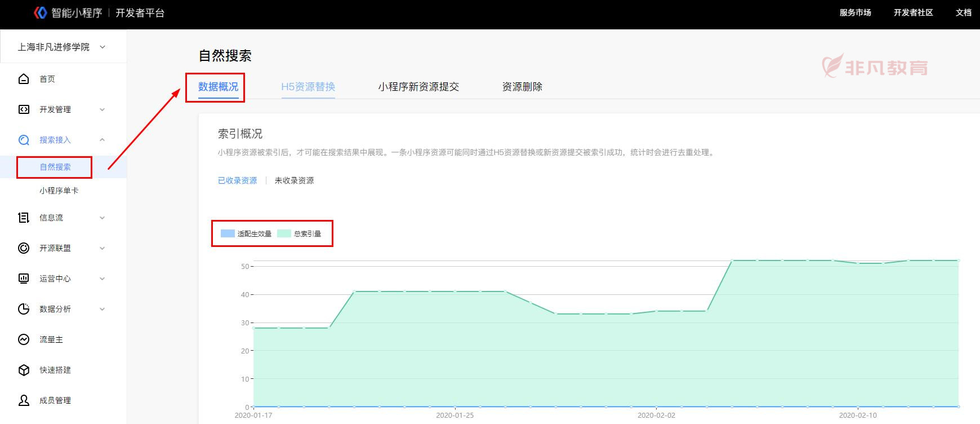This screenshot has height=424, width=980.
Task: Click the 自然搜索 page title
Action: [225, 56]
